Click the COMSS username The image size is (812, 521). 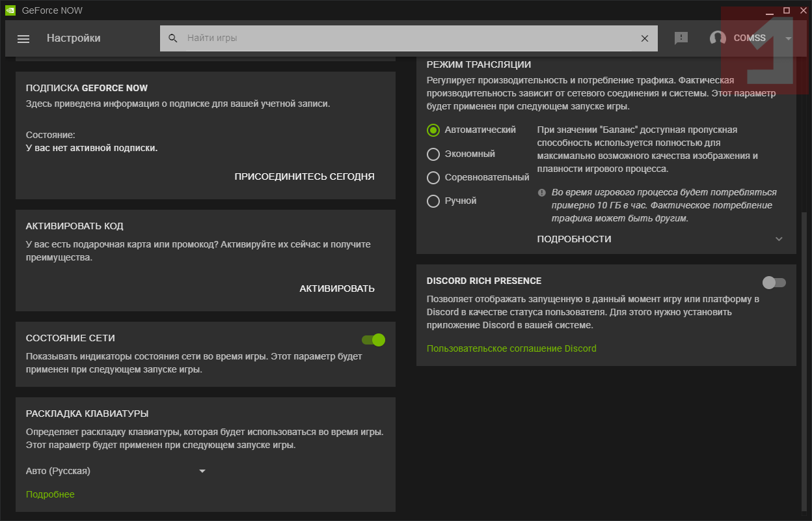coord(750,38)
